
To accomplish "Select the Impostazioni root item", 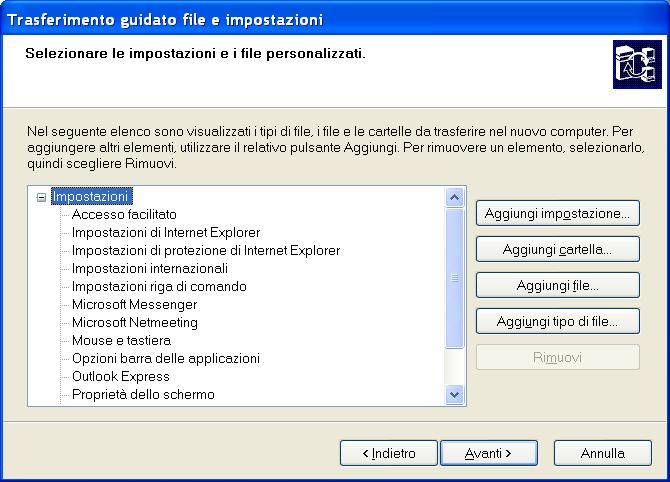I will coord(91,197).
